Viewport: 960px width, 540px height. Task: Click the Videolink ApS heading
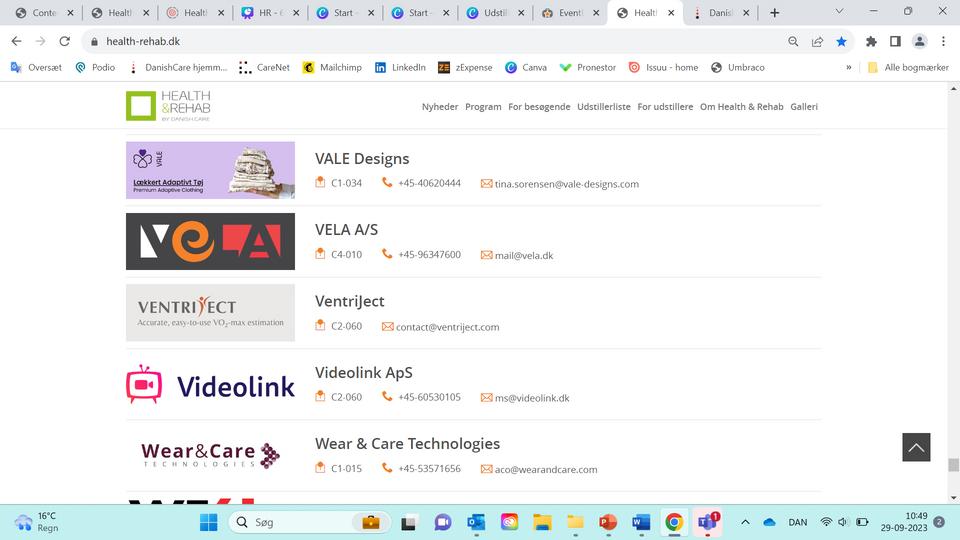click(364, 372)
